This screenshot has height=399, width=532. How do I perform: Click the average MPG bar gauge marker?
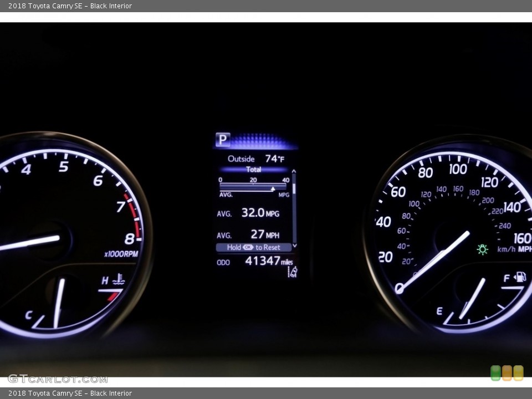(273, 188)
